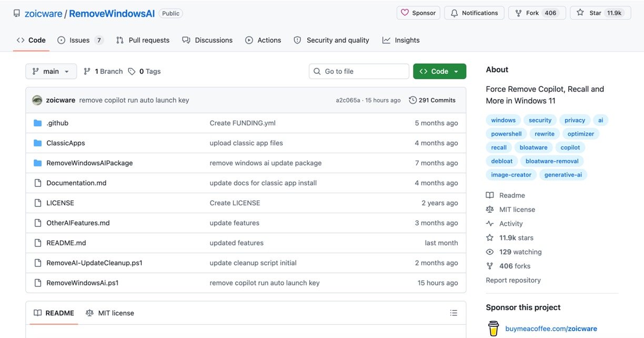Open the zoicware author link in commit bar

[x=61, y=100]
